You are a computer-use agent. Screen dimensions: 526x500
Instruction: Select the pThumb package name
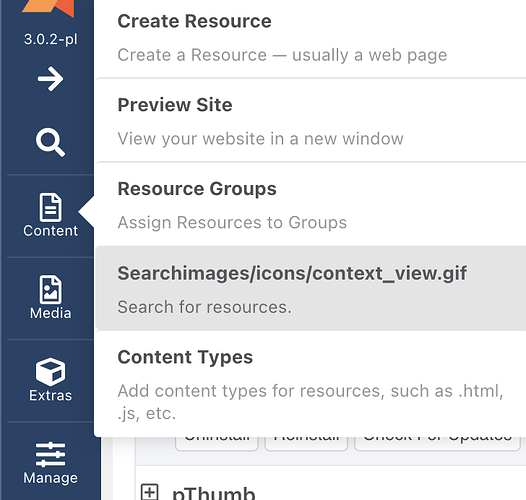tap(214, 493)
